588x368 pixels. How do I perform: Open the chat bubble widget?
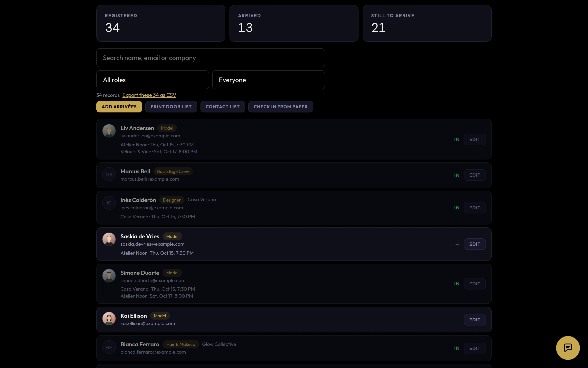(568, 348)
